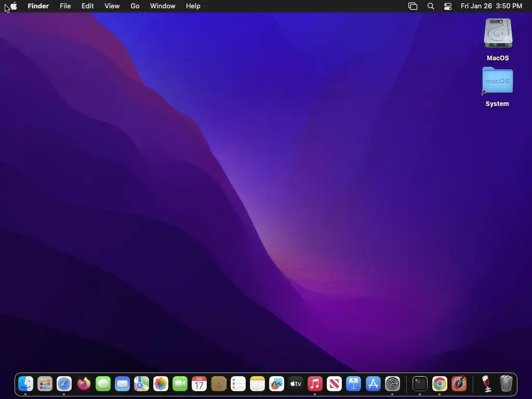Image resolution: width=532 pixels, height=399 pixels.
Task: Open the View menu
Action: click(112, 6)
